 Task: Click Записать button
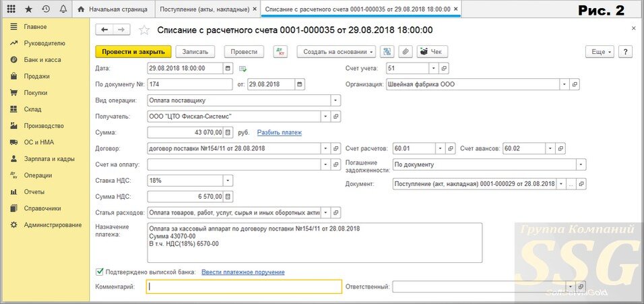click(x=195, y=52)
